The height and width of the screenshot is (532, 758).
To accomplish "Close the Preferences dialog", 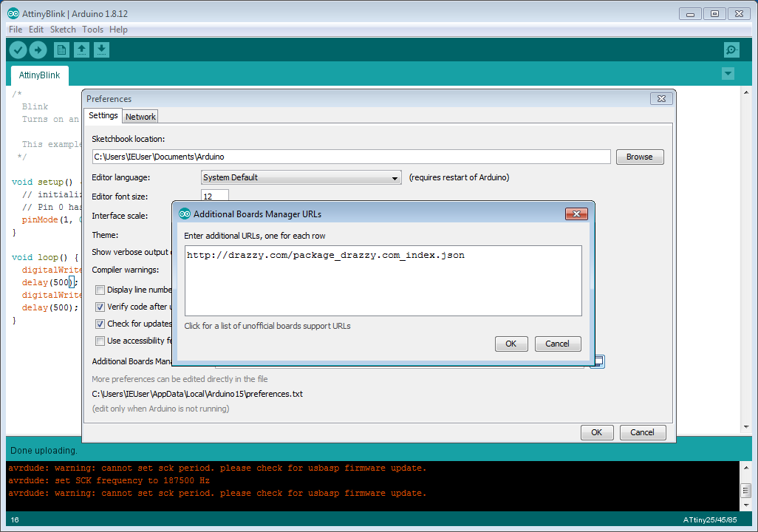I will pos(661,99).
